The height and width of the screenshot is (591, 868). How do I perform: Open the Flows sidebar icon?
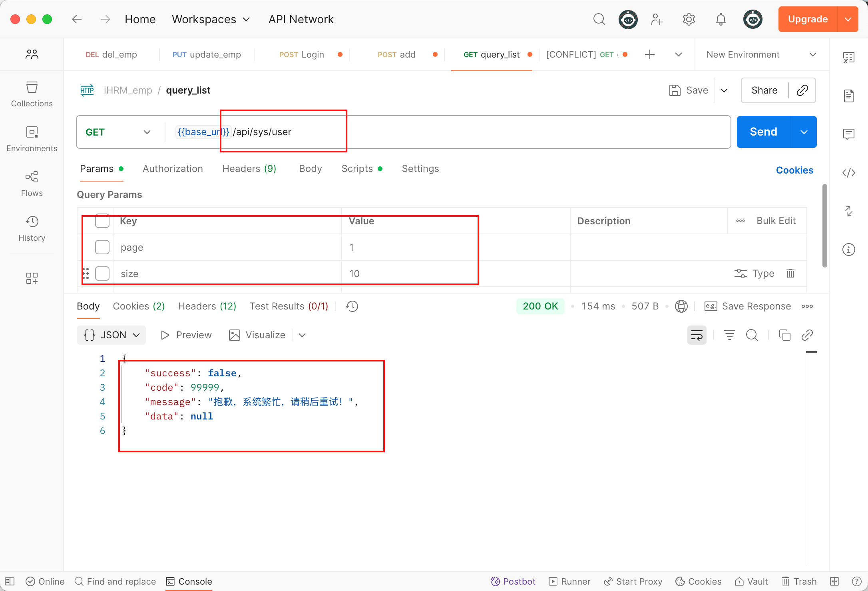pyautogui.click(x=32, y=184)
